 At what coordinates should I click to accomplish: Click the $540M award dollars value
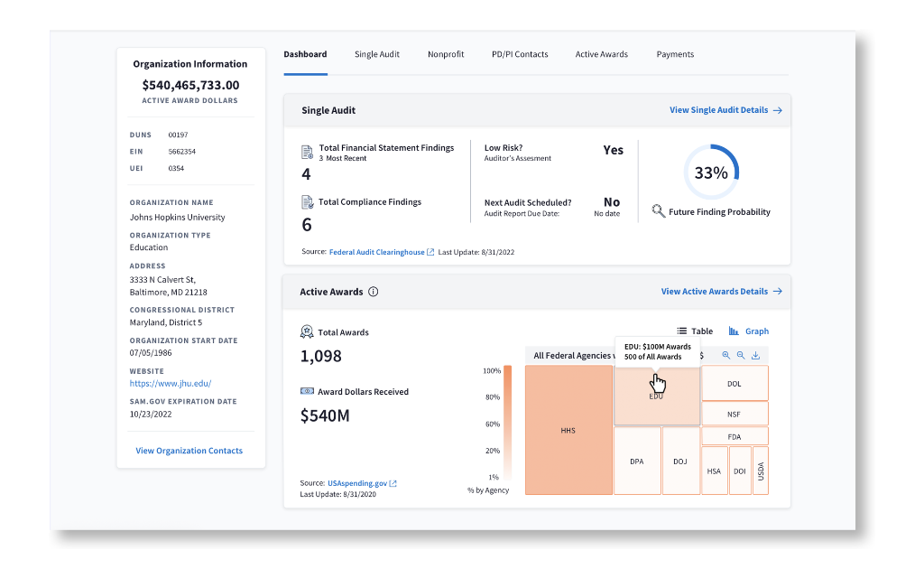(325, 415)
